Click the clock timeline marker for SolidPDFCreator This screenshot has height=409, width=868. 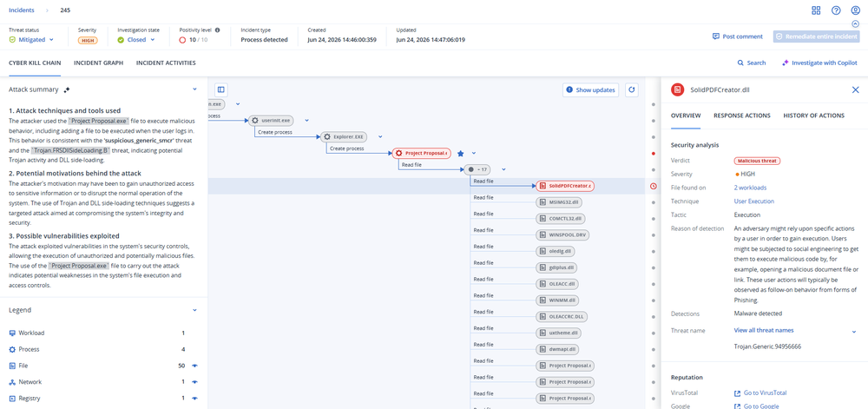click(654, 186)
